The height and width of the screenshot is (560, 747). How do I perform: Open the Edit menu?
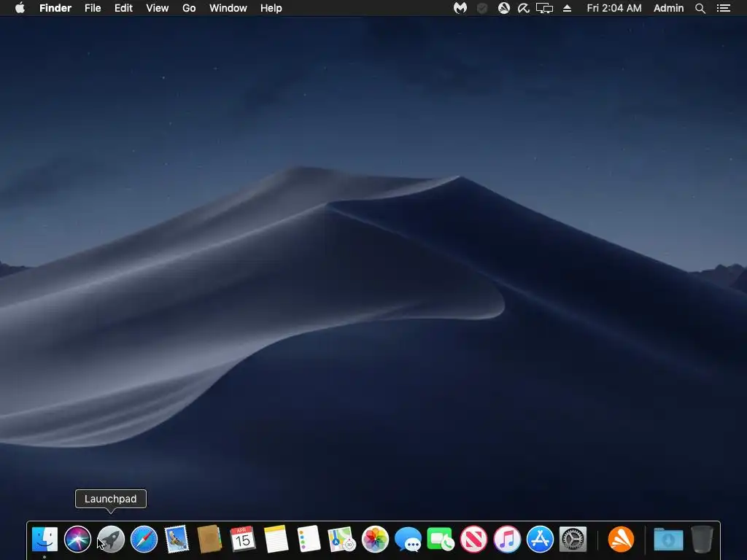pos(123,8)
